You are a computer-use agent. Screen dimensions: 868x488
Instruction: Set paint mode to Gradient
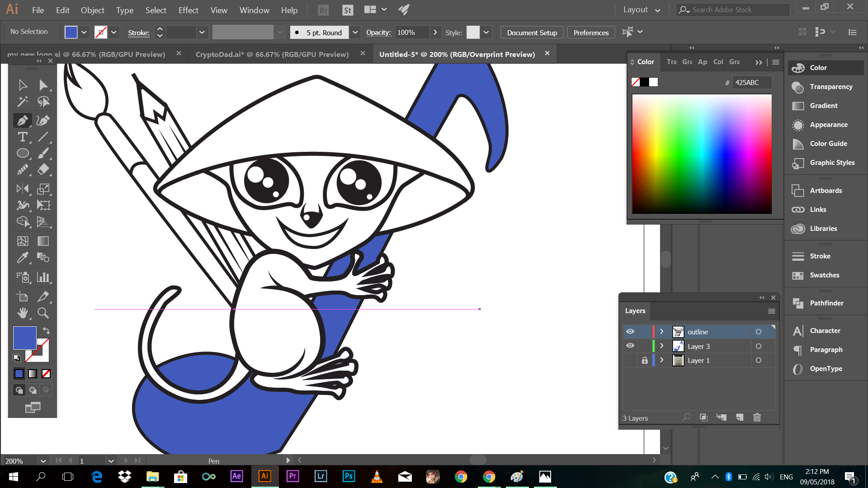[33, 374]
